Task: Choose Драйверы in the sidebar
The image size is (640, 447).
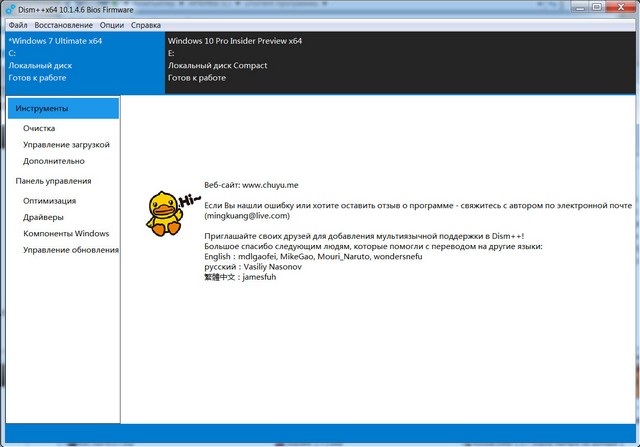Action: (44, 217)
